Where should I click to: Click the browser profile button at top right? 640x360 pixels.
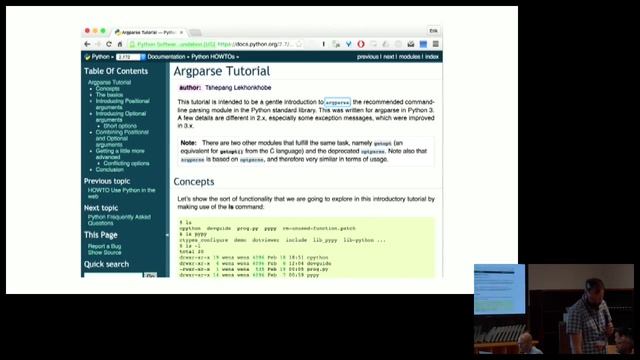point(433,31)
